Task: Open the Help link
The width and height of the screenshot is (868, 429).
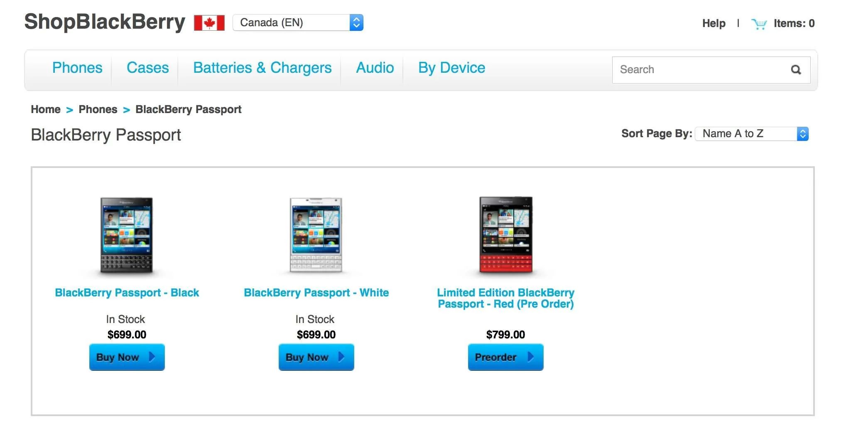Action: [714, 23]
